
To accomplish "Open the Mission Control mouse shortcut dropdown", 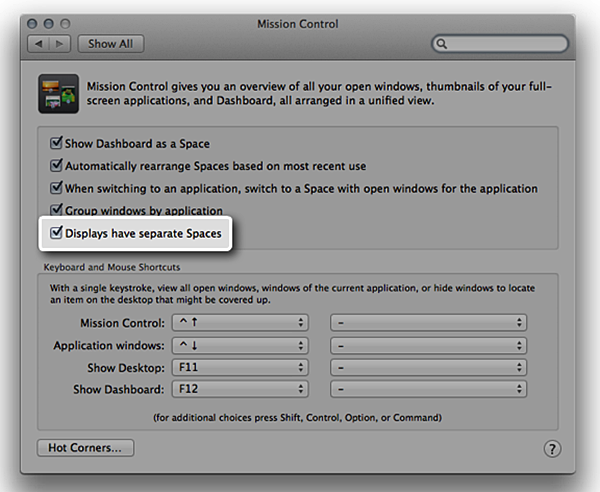I will tap(429, 323).
